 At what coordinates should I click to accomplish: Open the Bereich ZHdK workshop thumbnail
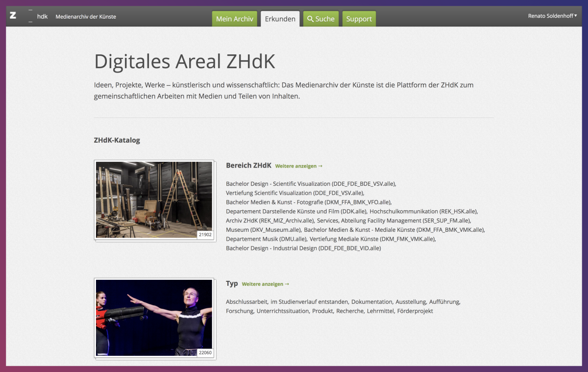pos(154,199)
